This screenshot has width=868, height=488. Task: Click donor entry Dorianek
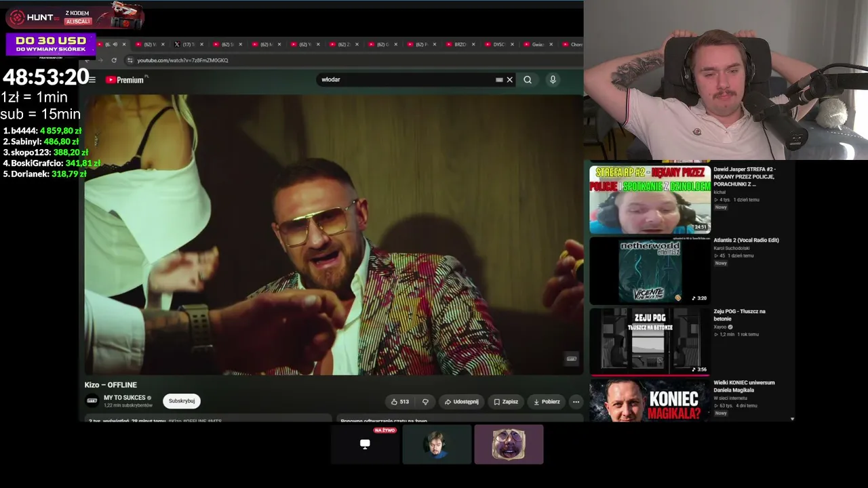click(x=45, y=174)
